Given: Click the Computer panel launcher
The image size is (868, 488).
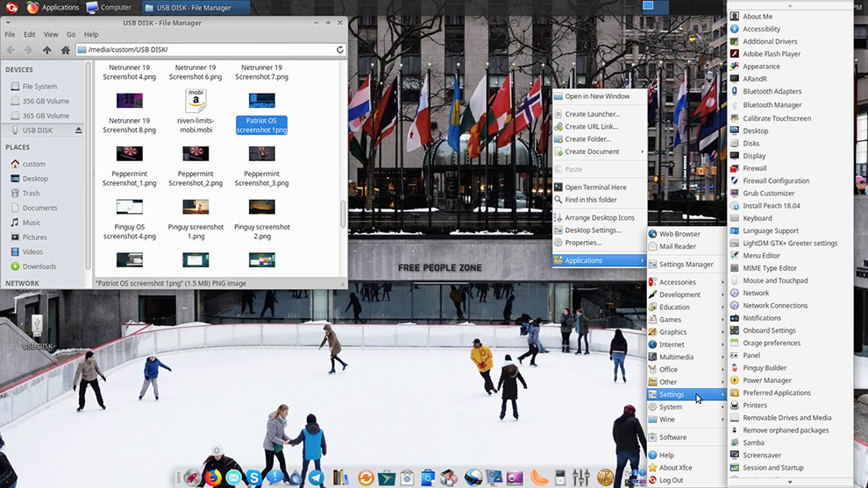Looking at the screenshot, I should coord(109,7).
